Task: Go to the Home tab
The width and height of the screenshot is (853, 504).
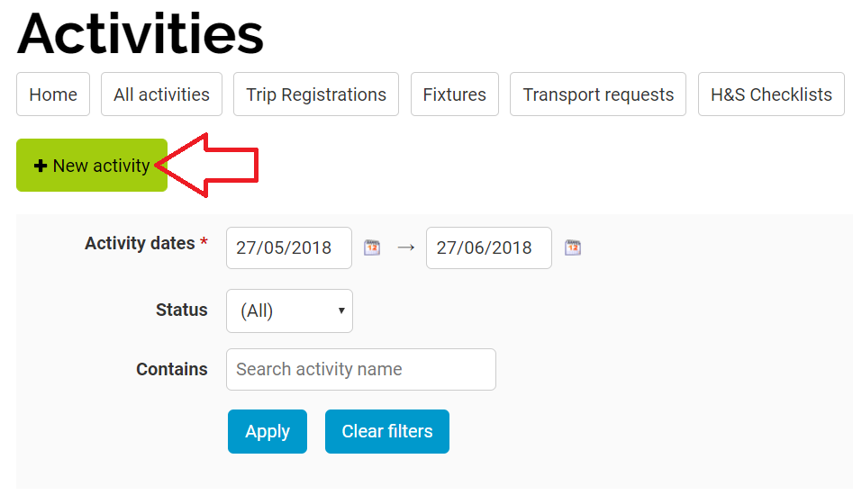Action: [x=53, y=94]
